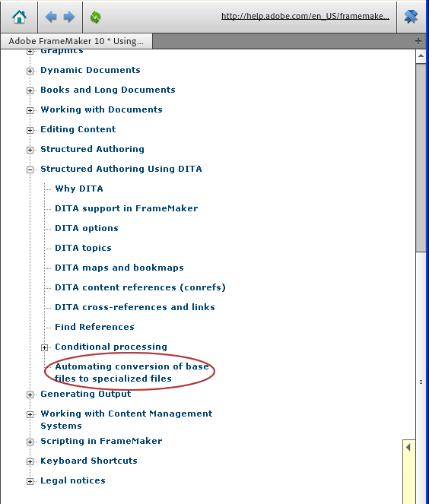
Task: Open the Why DITA topic
Action: point(79,189)
